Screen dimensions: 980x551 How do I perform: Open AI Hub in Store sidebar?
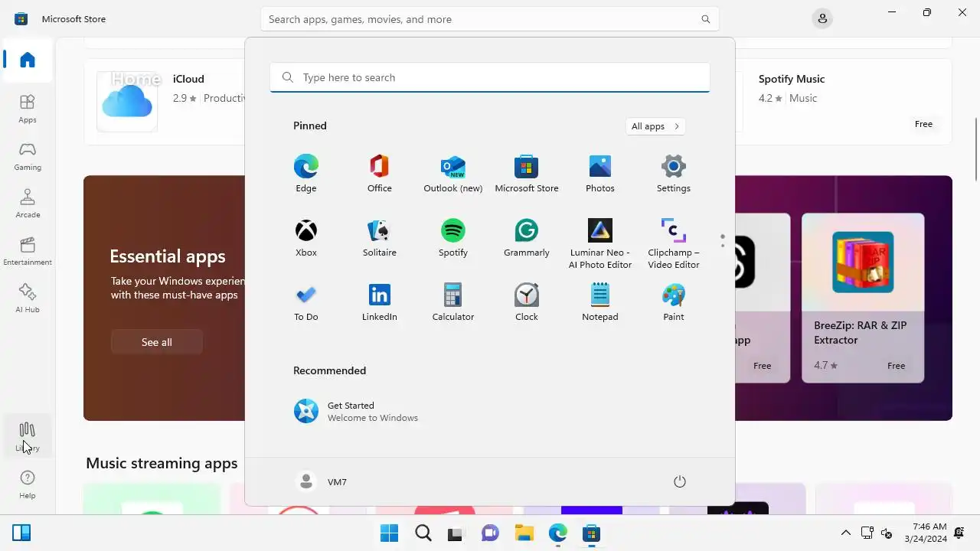click(x=28, y=298)
